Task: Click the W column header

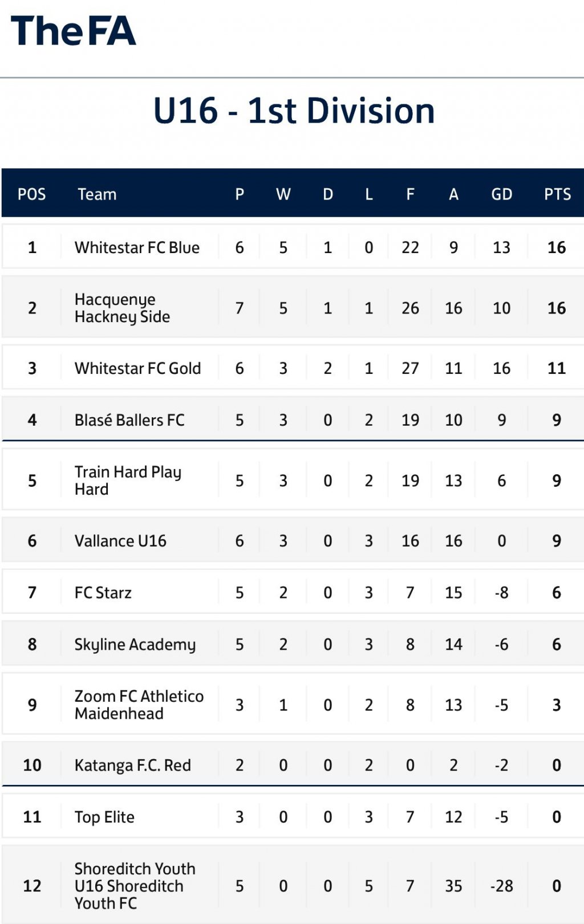Action: coord(283,194)
